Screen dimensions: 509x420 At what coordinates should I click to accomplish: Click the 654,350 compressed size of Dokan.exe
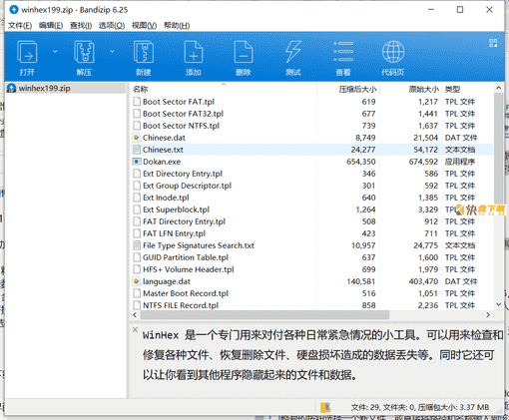361,162
